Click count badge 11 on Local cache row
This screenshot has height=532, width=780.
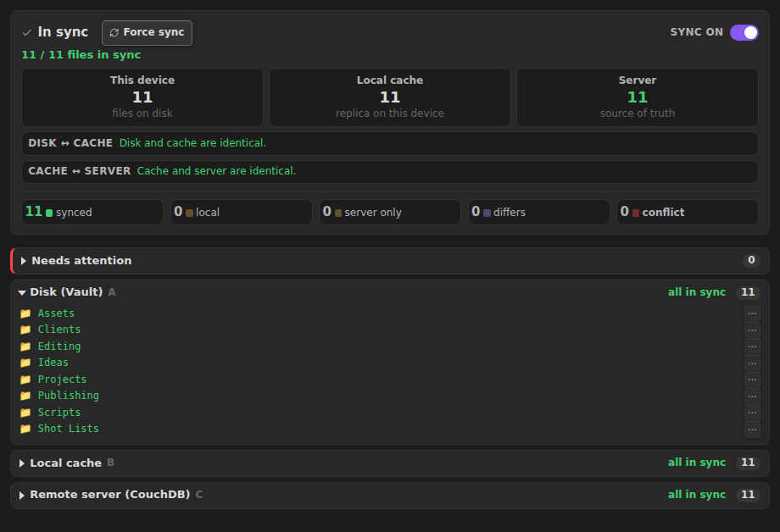pyautogui.click(x=748, y=463)
